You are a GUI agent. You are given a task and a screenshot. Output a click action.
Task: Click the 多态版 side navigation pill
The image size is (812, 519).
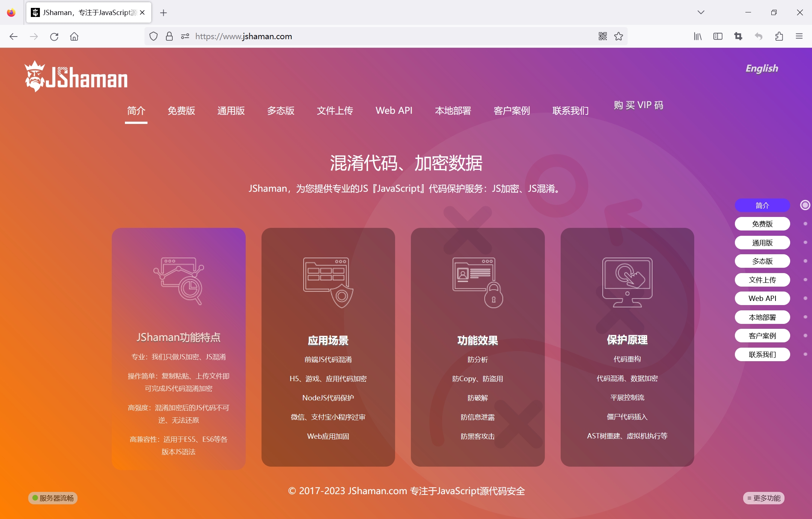pos(762,261)
